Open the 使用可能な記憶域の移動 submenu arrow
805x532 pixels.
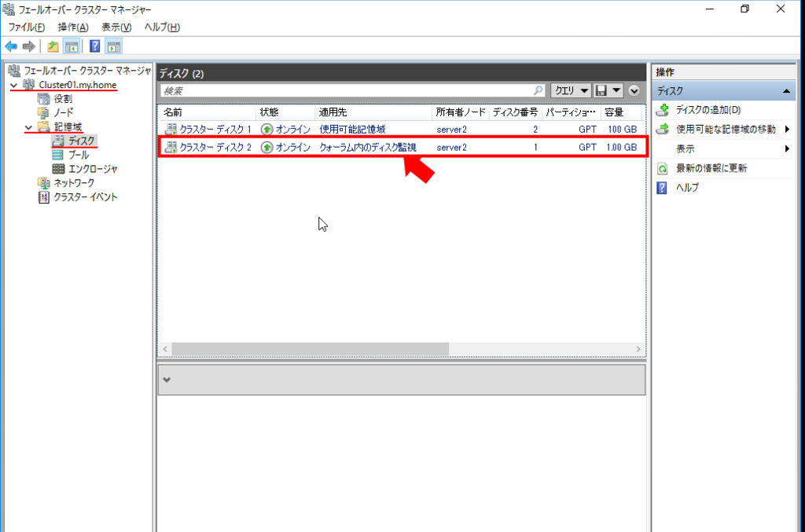click(x=787, y=130)
